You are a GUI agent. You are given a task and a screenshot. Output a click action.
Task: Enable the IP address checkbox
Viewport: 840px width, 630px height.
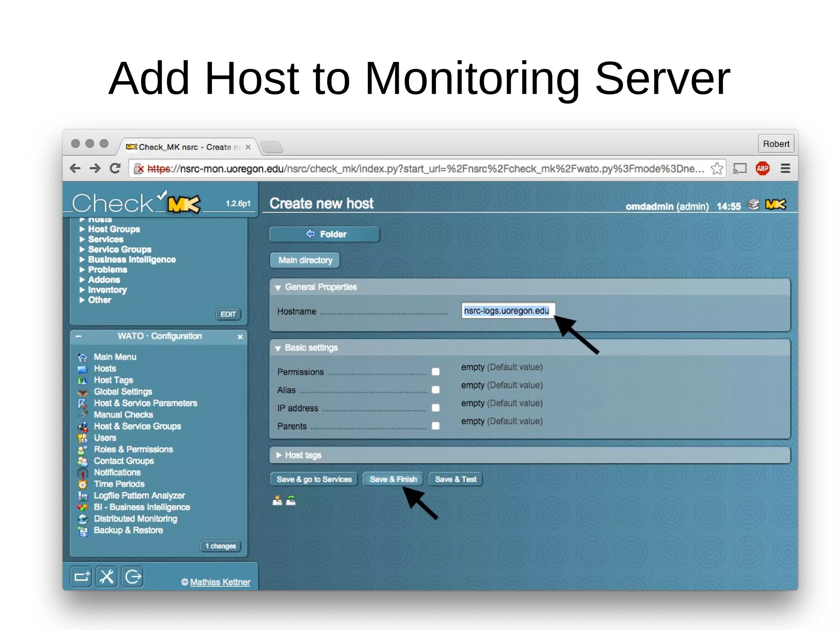(436, 408)
